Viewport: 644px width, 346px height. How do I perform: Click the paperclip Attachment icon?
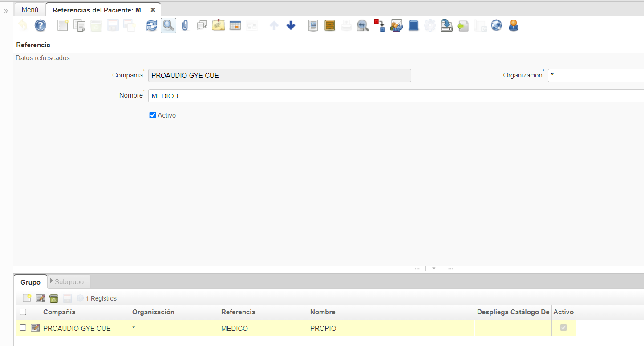tap(185, 26)
